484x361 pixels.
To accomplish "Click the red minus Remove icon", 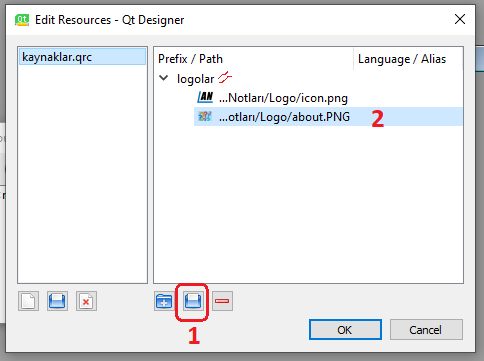I will (x=222, y=301).
